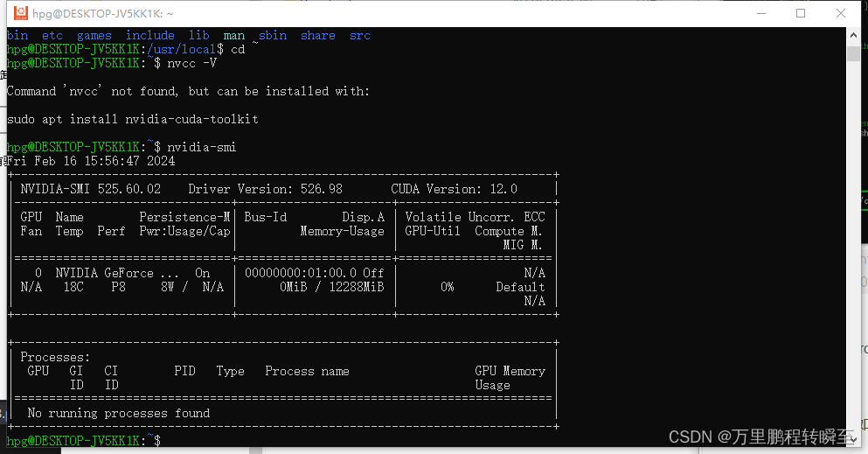Click 'No running processes found' text
This screenshot has height=454, width=868.
click(119, 413)
